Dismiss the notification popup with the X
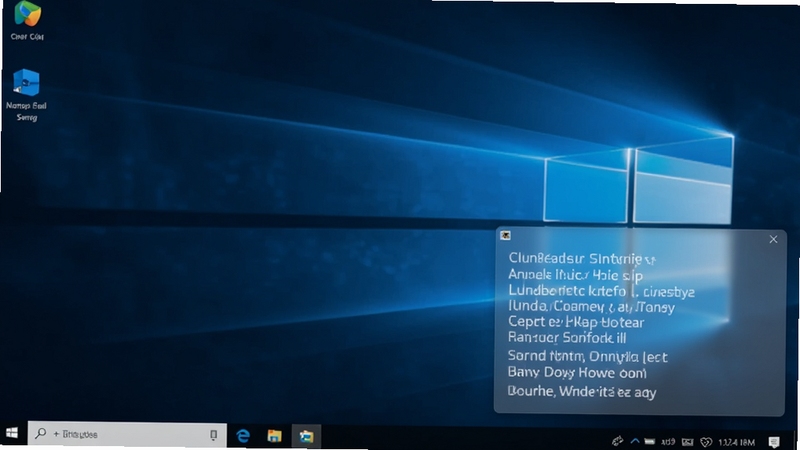 click(x=773, y=239)
